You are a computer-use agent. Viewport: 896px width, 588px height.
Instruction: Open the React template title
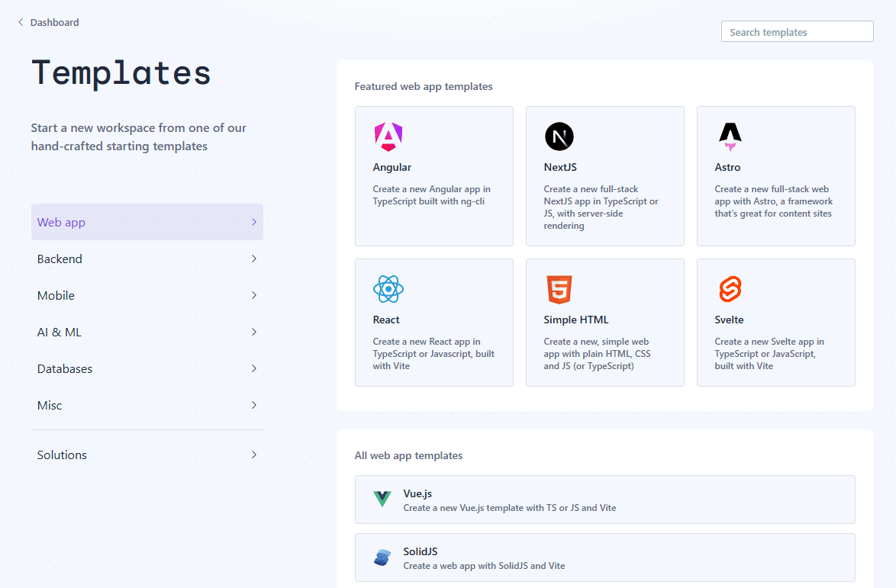386,320
